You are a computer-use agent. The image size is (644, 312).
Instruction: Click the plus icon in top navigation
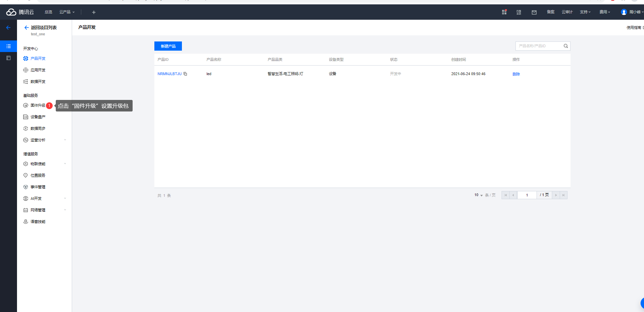(x=94, y=12)
